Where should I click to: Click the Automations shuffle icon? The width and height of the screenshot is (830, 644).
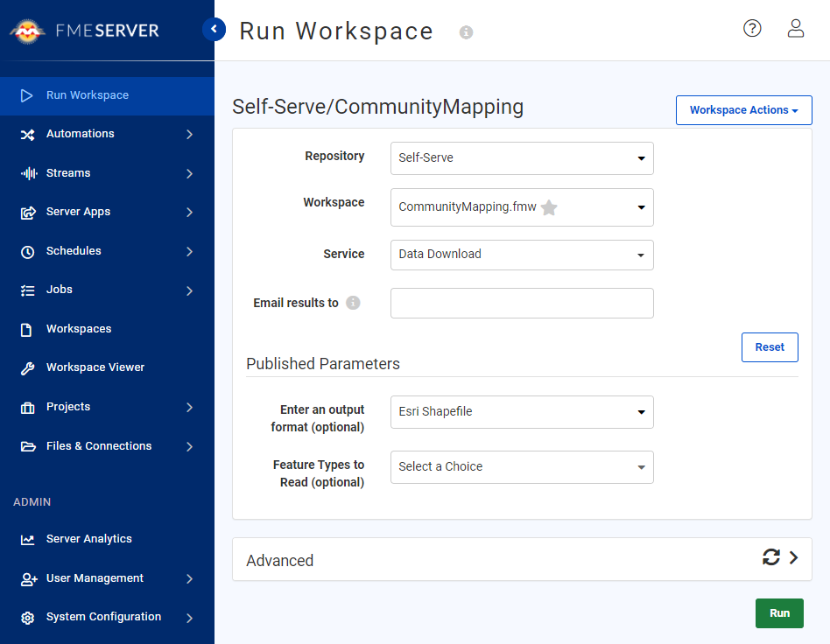(x=27, y=135)
